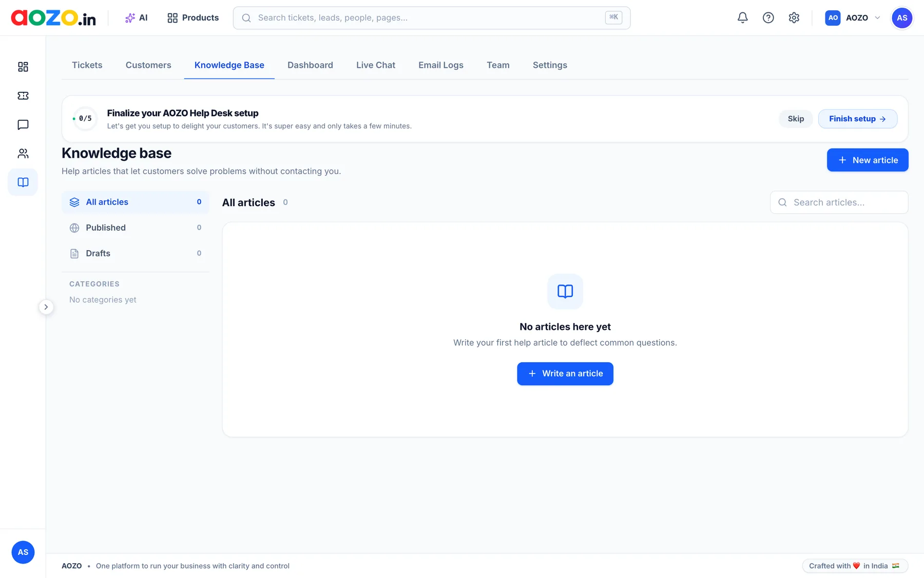924x578 pixels.
Task: Open the settings gear in header
Action: [794, 18]
